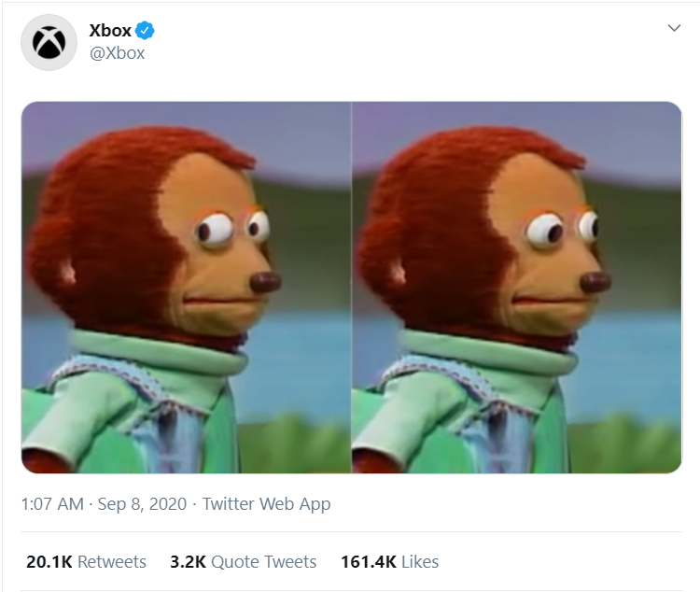Click the 1:07 AM timestamp
Viewport: 700px width, 592px height.
click(x=52, y=504)
